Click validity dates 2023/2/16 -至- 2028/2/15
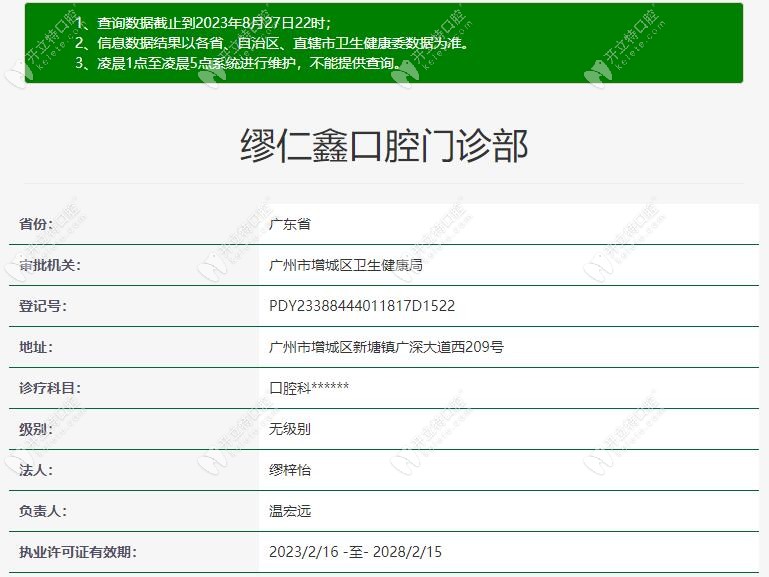 click(356, 552)
